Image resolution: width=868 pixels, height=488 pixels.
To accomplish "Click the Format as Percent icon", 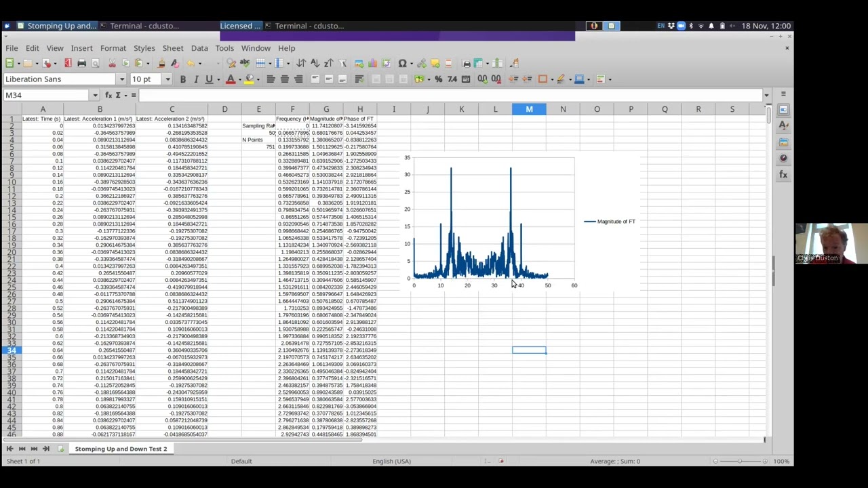I will pos(438,79).
